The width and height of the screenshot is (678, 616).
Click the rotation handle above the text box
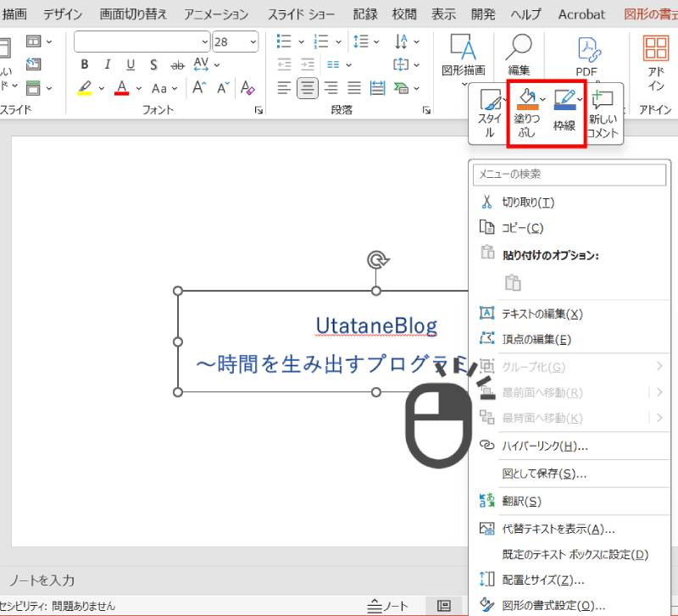pos(376,259)
